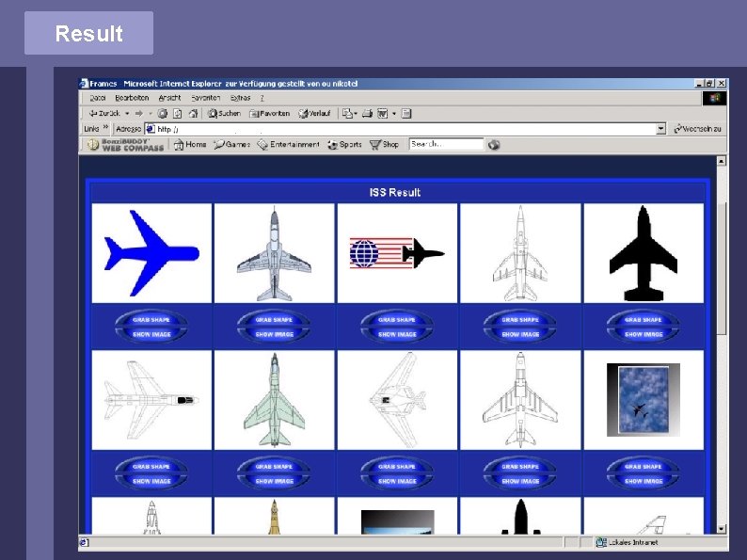
Task: Select the gray top-view jet thumbnail
Action: pyautogui.click(x=275, y=253)
